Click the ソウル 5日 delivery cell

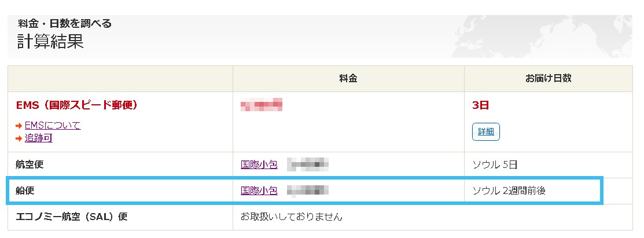pyautogui.click(x=495, y=164)
